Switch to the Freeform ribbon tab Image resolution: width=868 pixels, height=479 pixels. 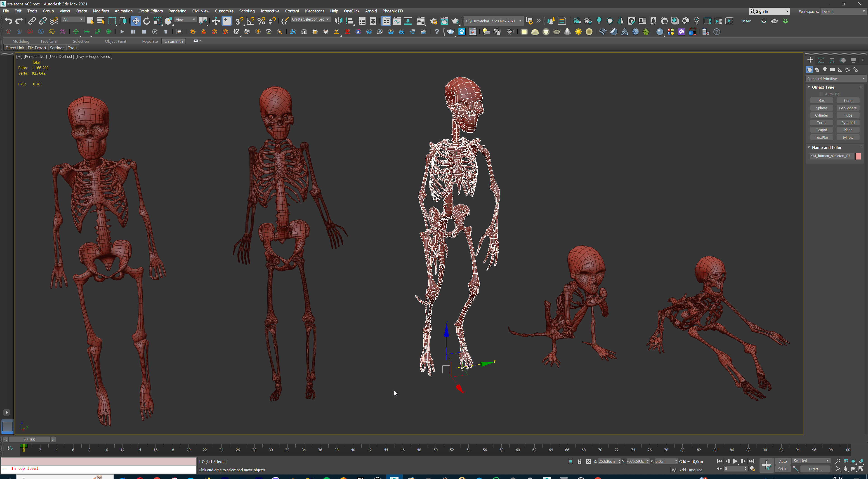[x=49, y=41]
